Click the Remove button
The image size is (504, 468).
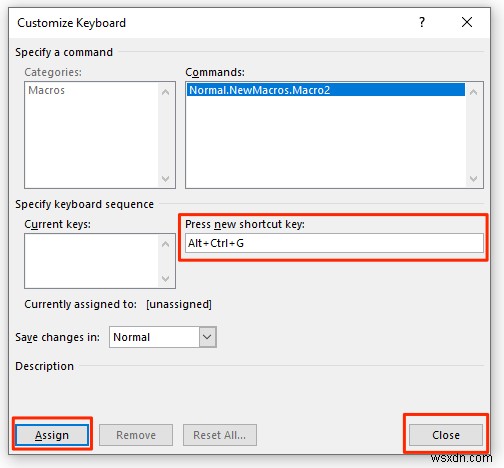[x=136, y=435]
